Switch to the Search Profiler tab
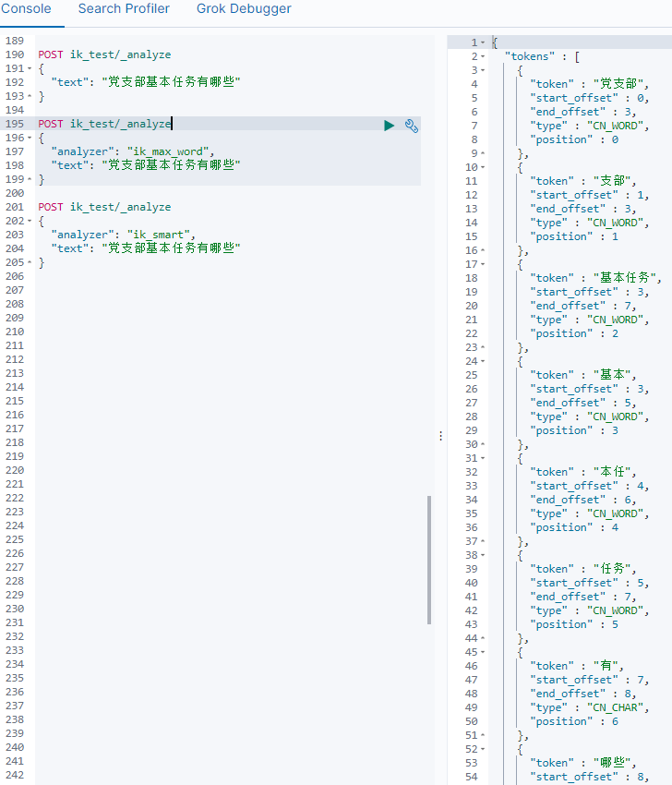Viewport: 672px width, 785px height. tap(123, 9)
